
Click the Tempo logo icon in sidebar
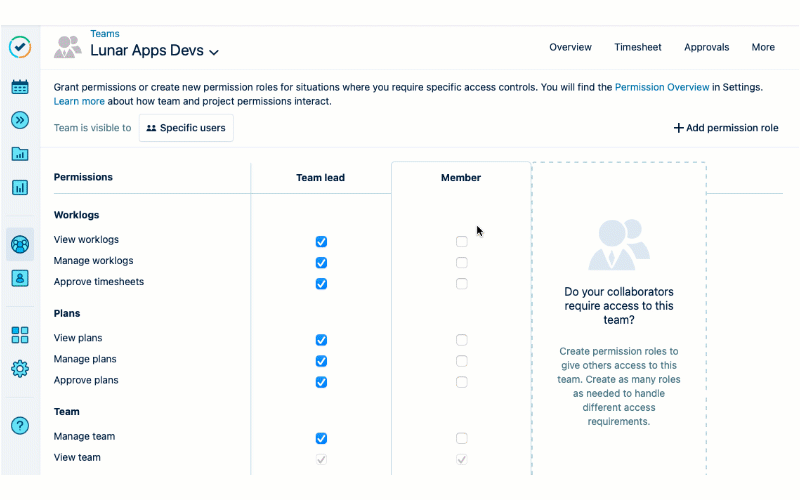(x=20, y=47)
